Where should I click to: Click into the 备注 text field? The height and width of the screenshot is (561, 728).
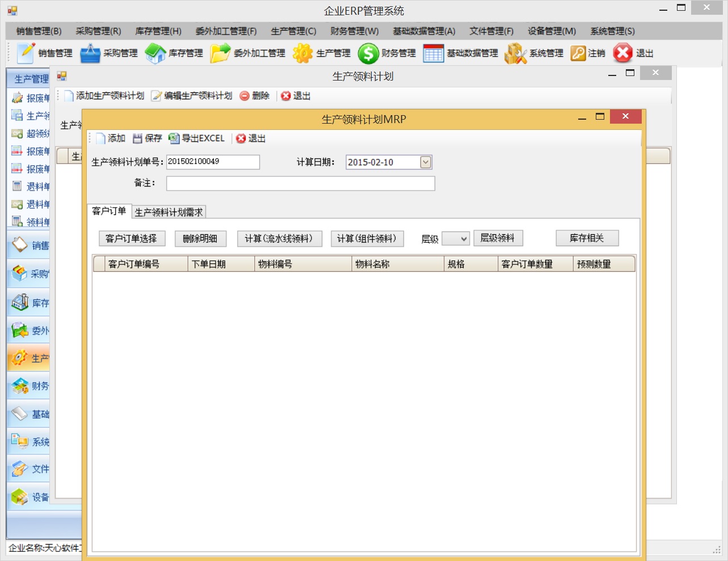[300, 183]
